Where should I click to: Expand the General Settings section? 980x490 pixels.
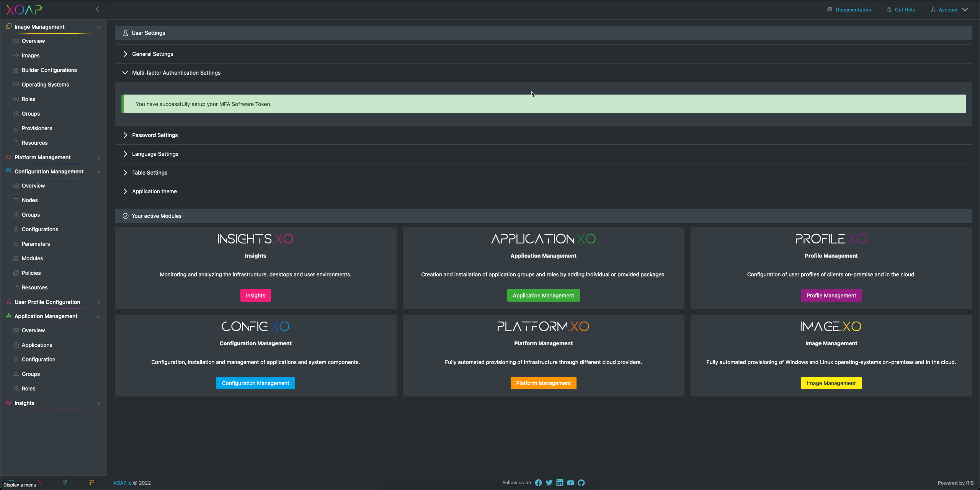(152, 54)
